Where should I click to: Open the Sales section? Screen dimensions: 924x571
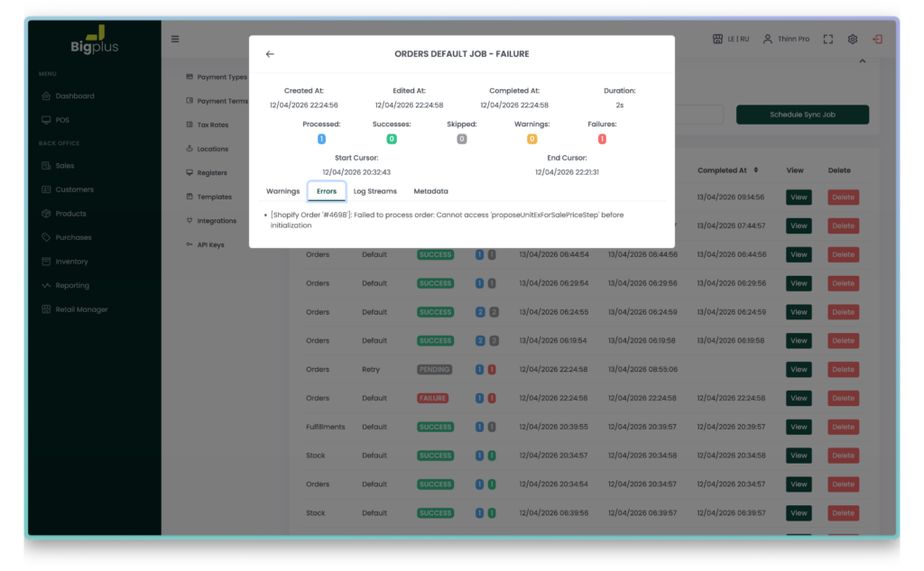(58, 166)
